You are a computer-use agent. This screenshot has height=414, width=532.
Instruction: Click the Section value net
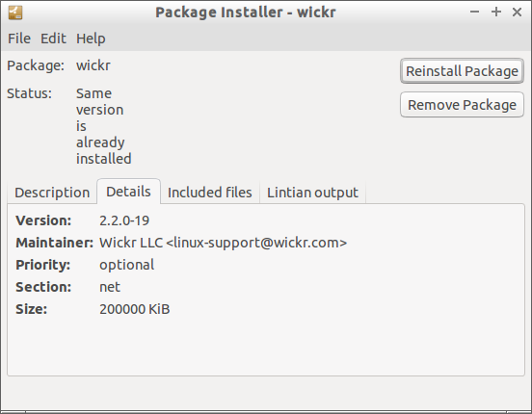point(110,287)
